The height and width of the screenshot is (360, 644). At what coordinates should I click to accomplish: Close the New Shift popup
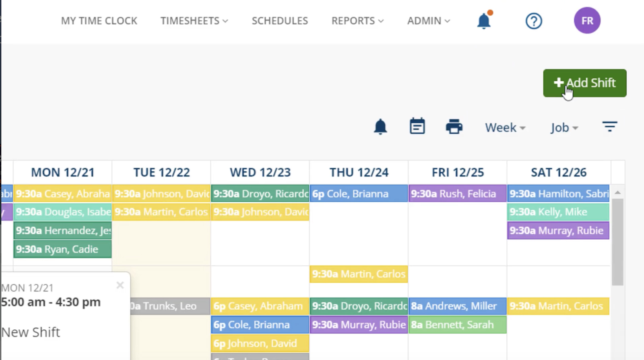(120, 286)
